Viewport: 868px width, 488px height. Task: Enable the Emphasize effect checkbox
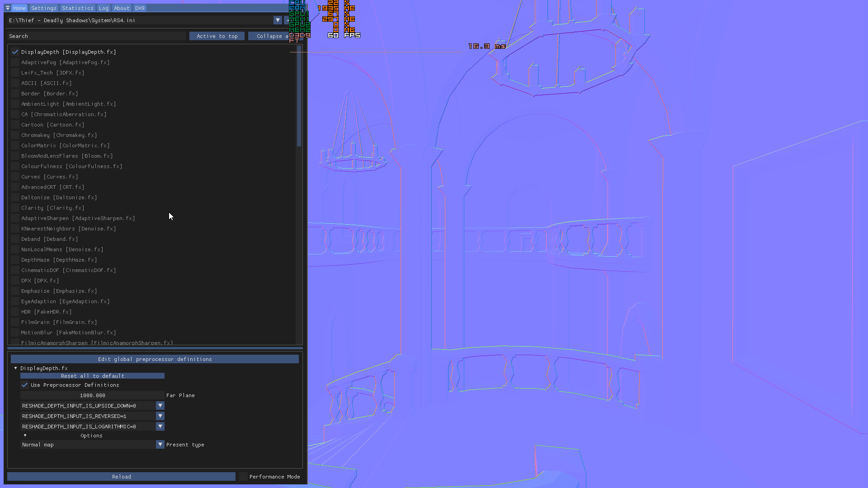tap(15, 291)
